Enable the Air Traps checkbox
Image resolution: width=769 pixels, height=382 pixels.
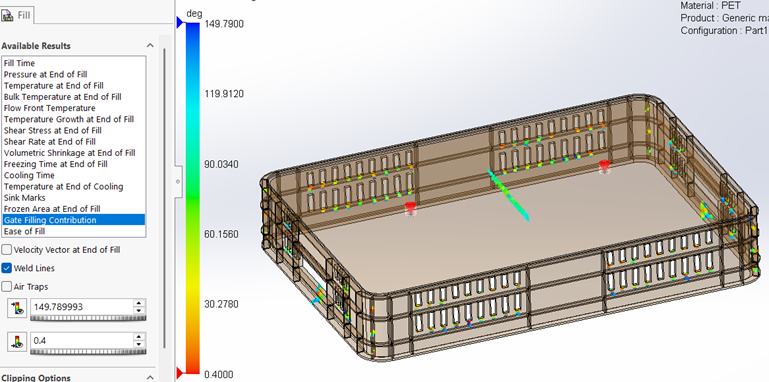(6, 286)
